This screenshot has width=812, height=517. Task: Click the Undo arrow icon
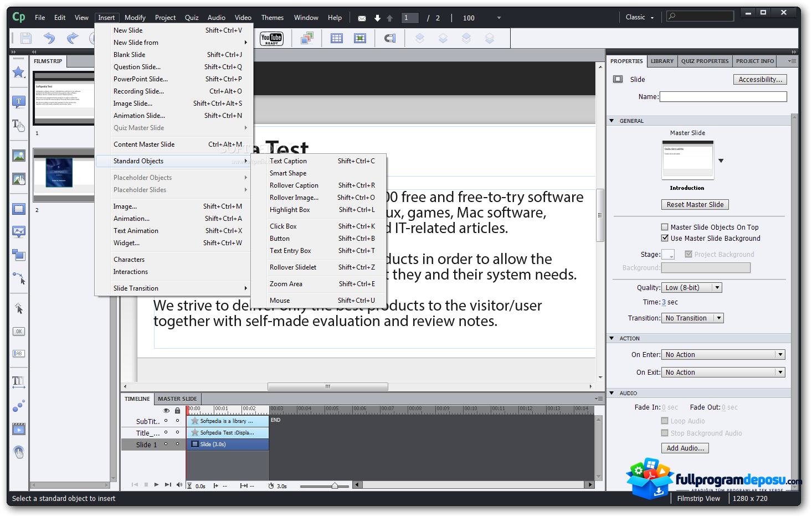coord(49,38)
